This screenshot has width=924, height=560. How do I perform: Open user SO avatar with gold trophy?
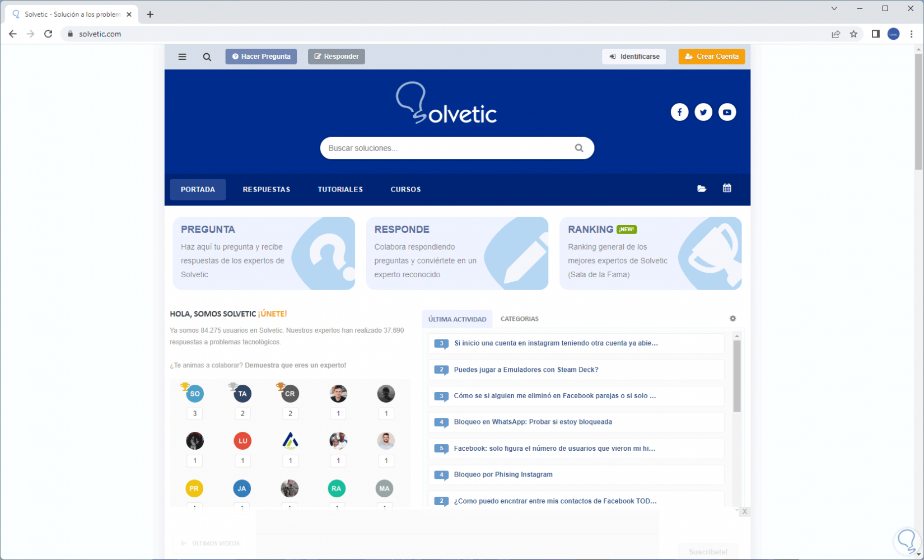pyautogui.click(x=194, y=393)
